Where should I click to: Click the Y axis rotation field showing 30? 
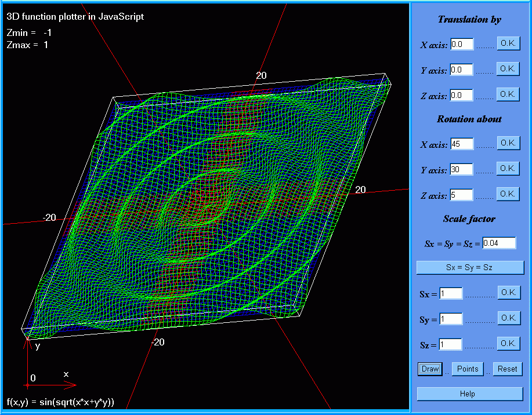point(462,170)
